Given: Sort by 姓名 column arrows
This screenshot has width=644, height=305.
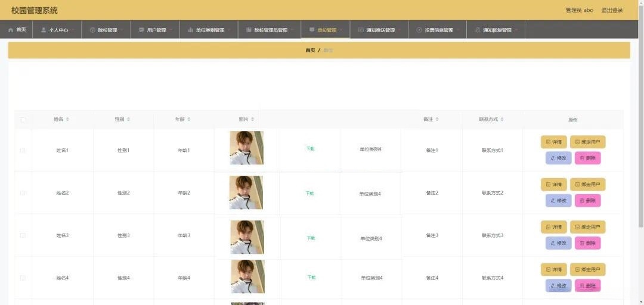Looking at the screenshot, I should tap(67, 120).
